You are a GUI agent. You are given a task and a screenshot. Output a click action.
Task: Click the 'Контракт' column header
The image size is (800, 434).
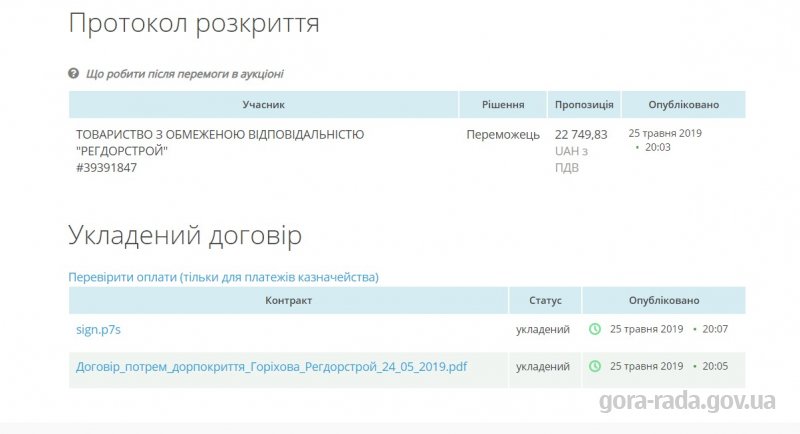tap(288, 300)
